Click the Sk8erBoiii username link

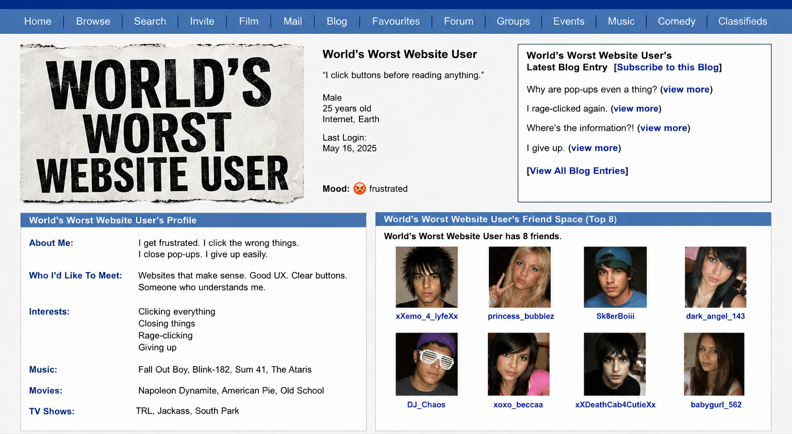point(615,316)
